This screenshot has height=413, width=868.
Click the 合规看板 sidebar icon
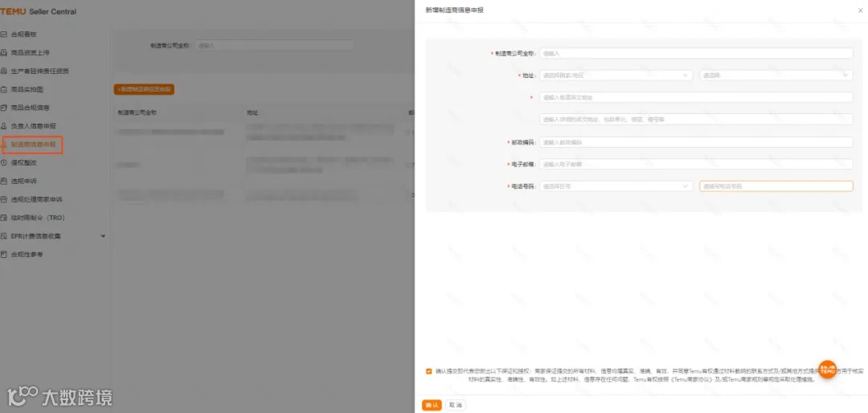click(x=4, y=35)
